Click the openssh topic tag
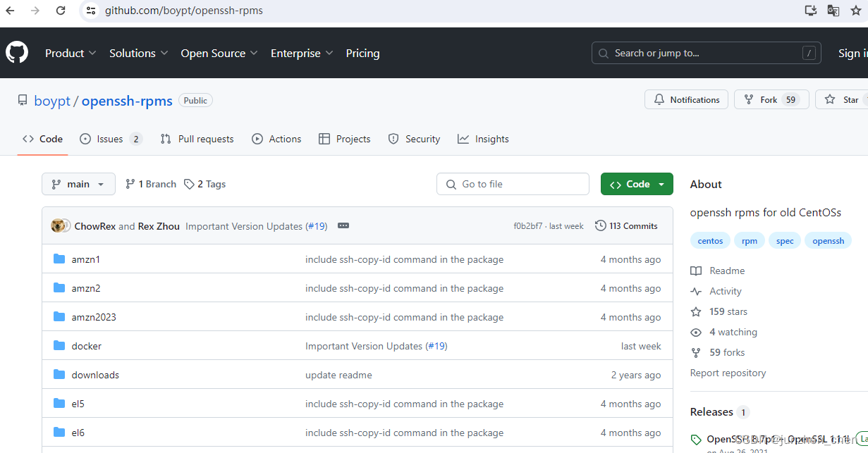 point(829,241)
